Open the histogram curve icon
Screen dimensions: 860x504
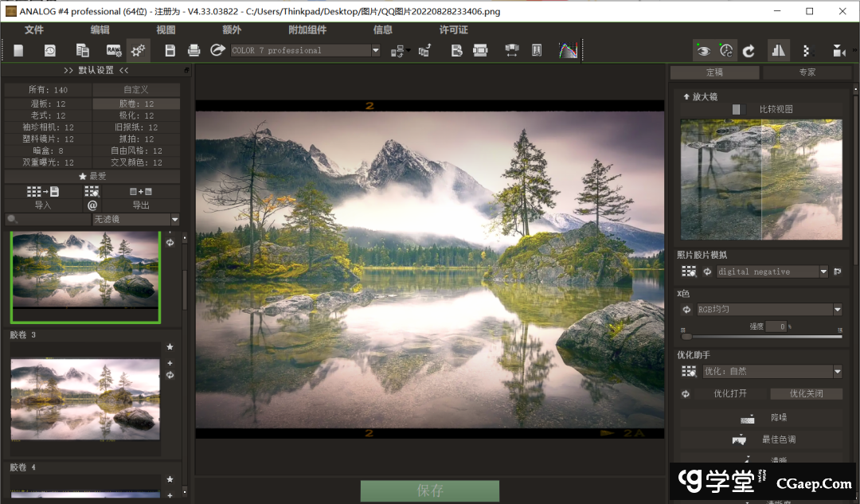pyautogui.click(x=568, y=50)
